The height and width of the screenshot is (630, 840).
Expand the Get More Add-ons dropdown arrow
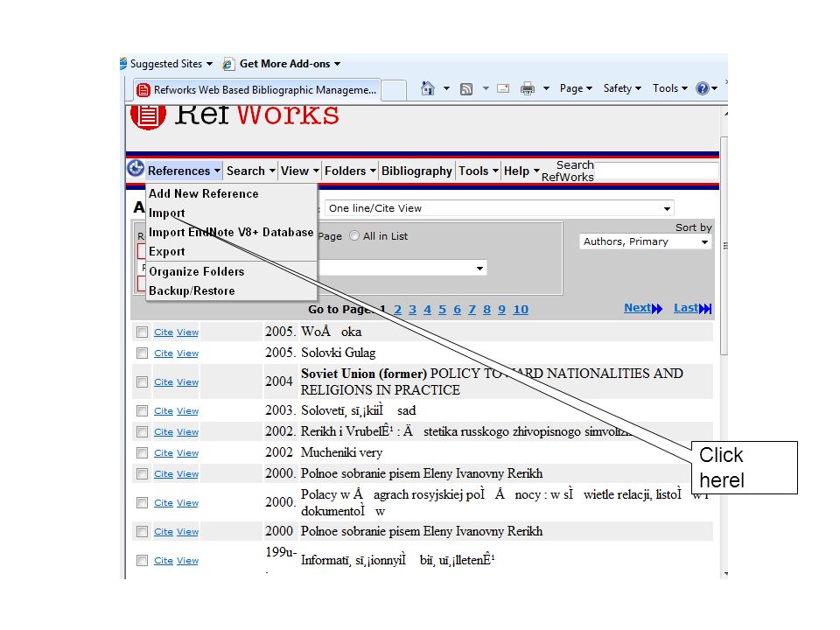[337, 64]
